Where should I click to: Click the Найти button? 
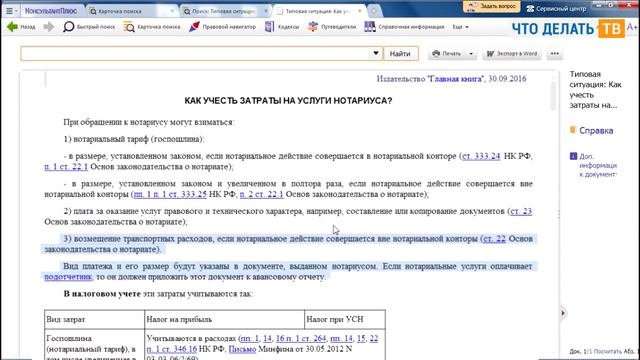pyautogui.click(x=400, y=53)
